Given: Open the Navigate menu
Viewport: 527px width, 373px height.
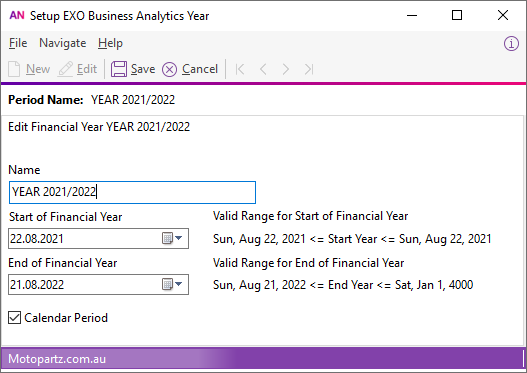Looking at the screenshot, I should 63,43.
